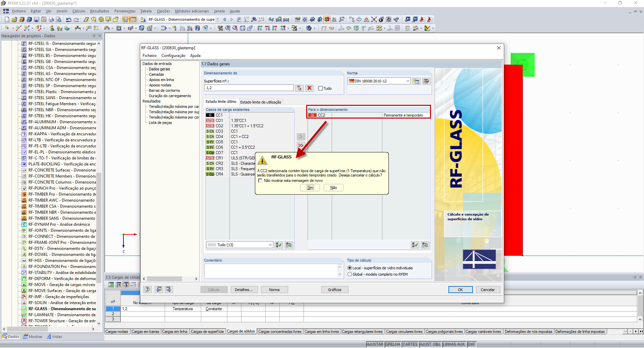644x348 pixels.
Task: Click Não in the RF-GLASS warning
Action: point(333,188)
